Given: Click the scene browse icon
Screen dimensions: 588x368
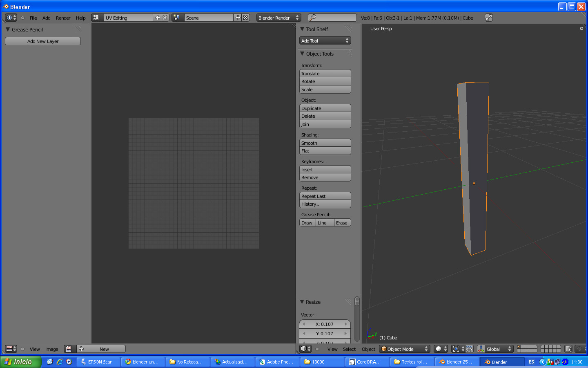Looking at the screenshot, I should [x=177, y=18].
